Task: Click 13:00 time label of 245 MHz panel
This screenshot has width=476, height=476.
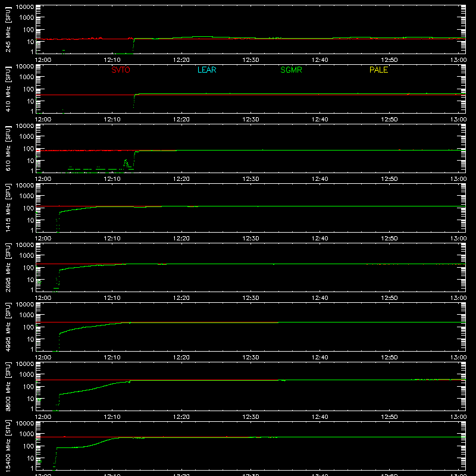Action: pos(458,60)
